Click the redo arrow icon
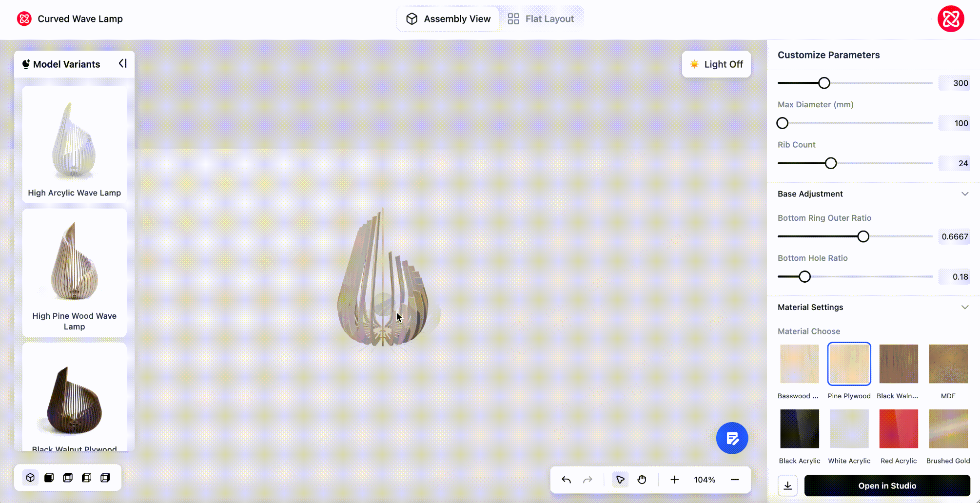This screenshot has height=503, width=980. tap(588, 480)
